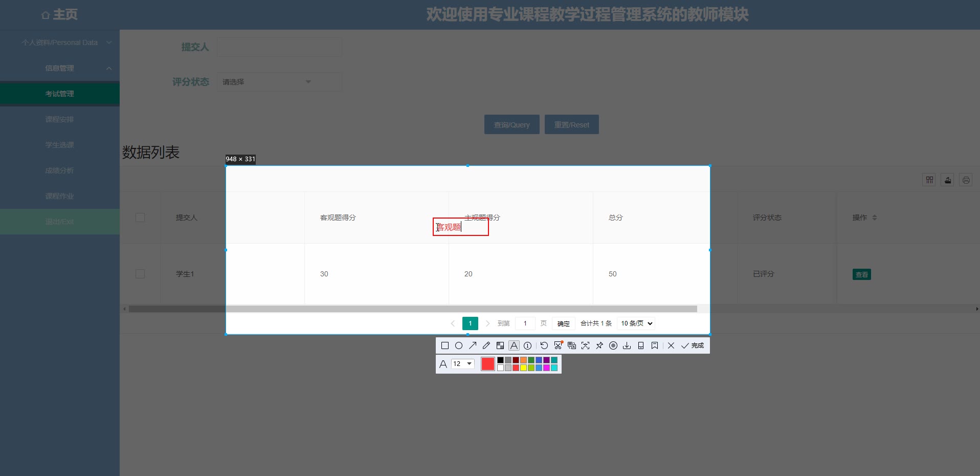Select the ellipse annotation tool
Screen dimensions: 980x476
tap(459, 345)
